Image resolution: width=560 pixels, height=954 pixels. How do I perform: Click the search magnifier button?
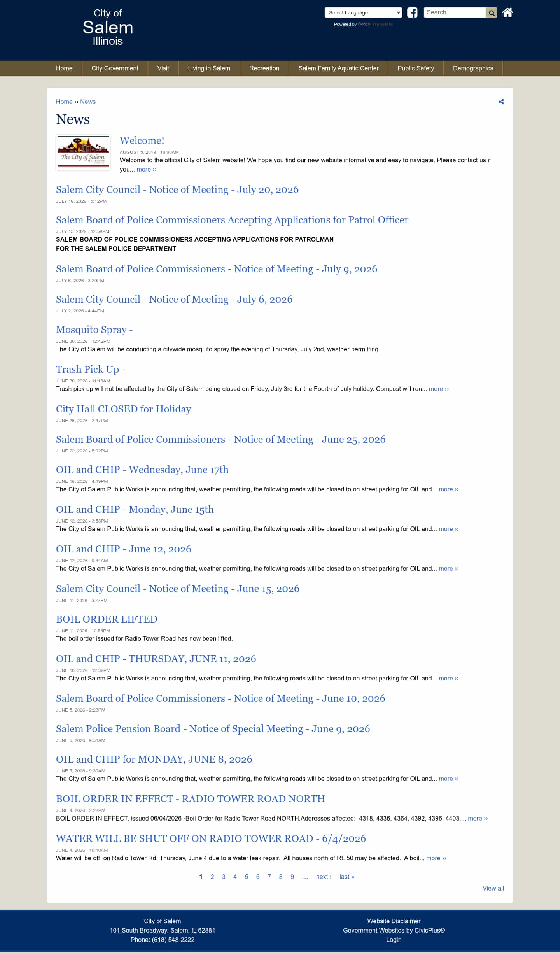(492, 13)
